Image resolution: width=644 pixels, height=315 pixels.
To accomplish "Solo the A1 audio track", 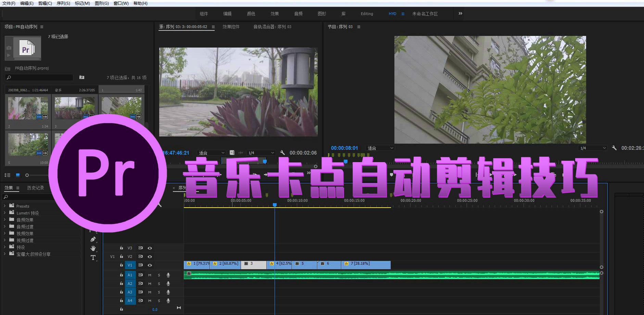I will tap(159, 275).
